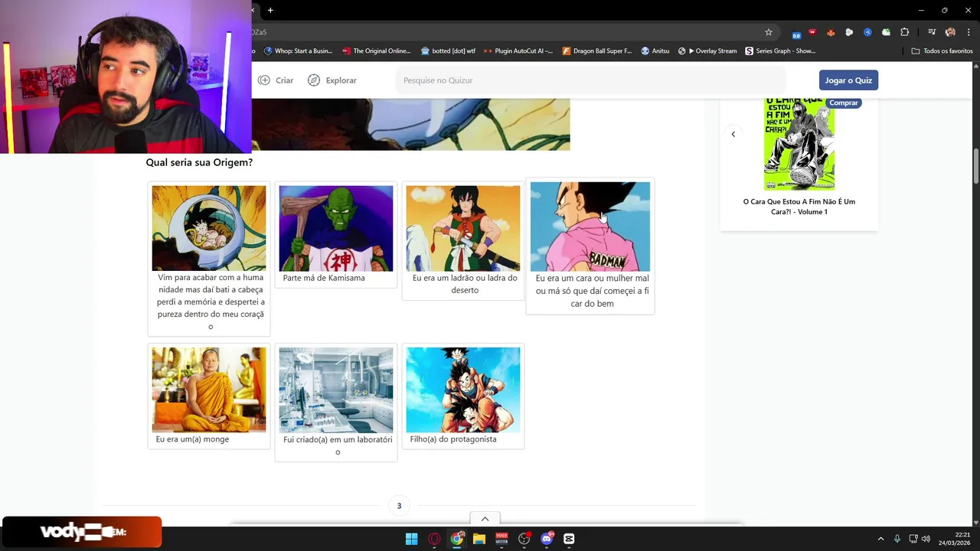This screenshot has width=980, height=551.
Task: Open the green manga cover ad image
Action: click(x=799, y=144)
